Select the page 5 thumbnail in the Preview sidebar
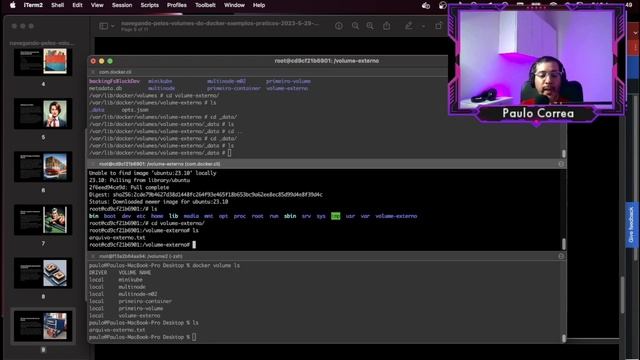Image resolution: width=640 pixels, height=360 pixels. (43, 115)
